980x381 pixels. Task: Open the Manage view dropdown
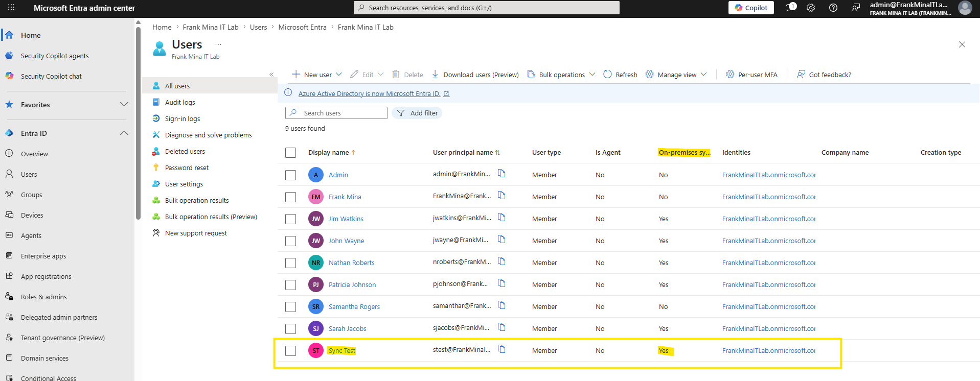click(676, 75)
